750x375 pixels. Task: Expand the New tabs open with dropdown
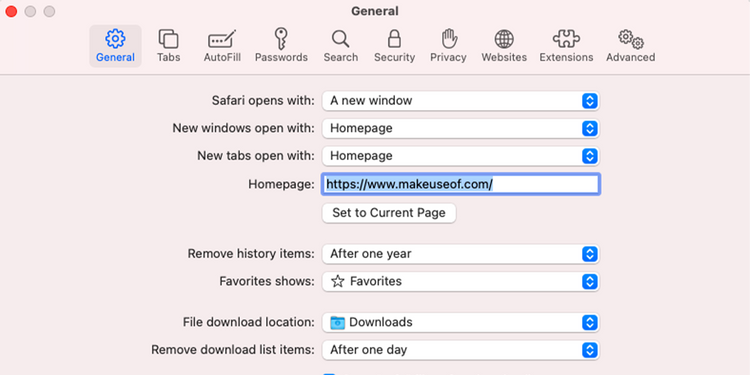pos(461,156)
